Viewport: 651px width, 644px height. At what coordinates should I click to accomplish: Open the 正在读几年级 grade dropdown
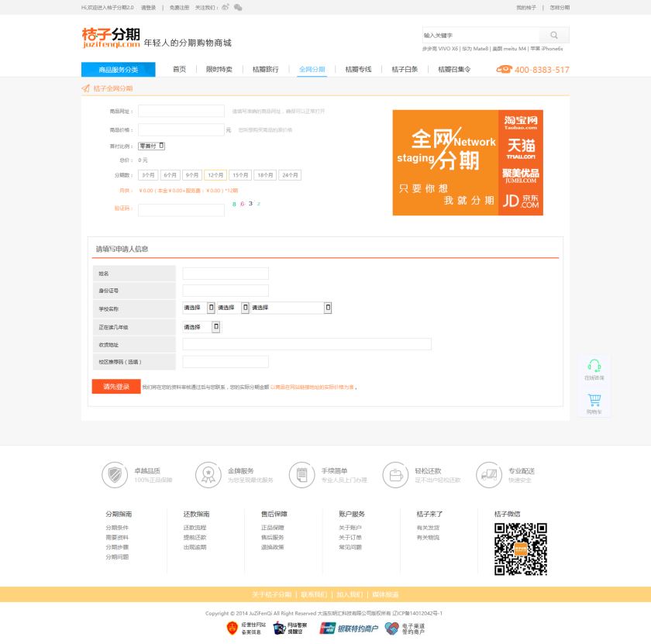(201, 327)
